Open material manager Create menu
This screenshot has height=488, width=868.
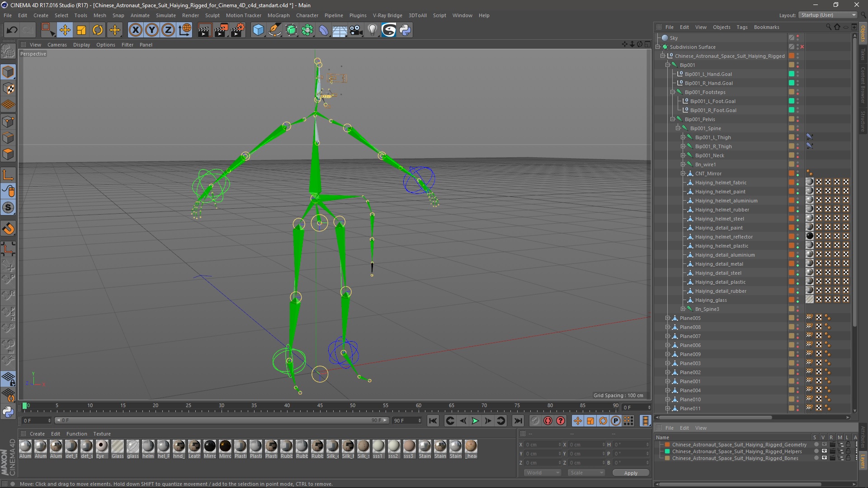click(37, 434)
